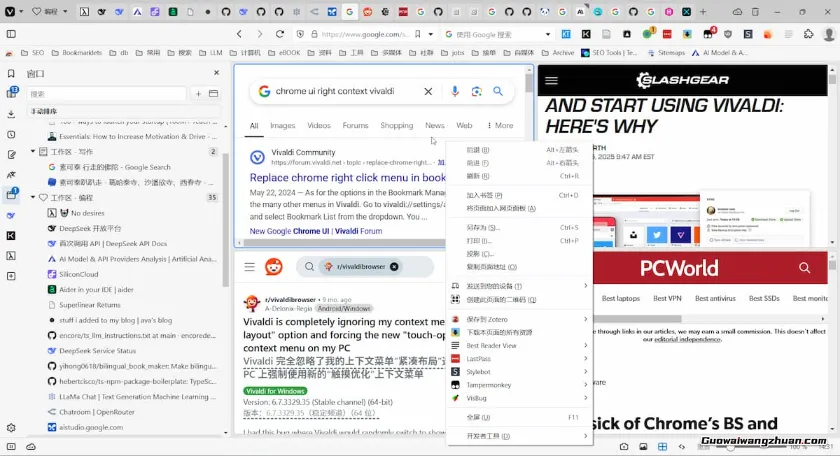
Task: Click the plus button next to panel search
Action: click(198, 94)
